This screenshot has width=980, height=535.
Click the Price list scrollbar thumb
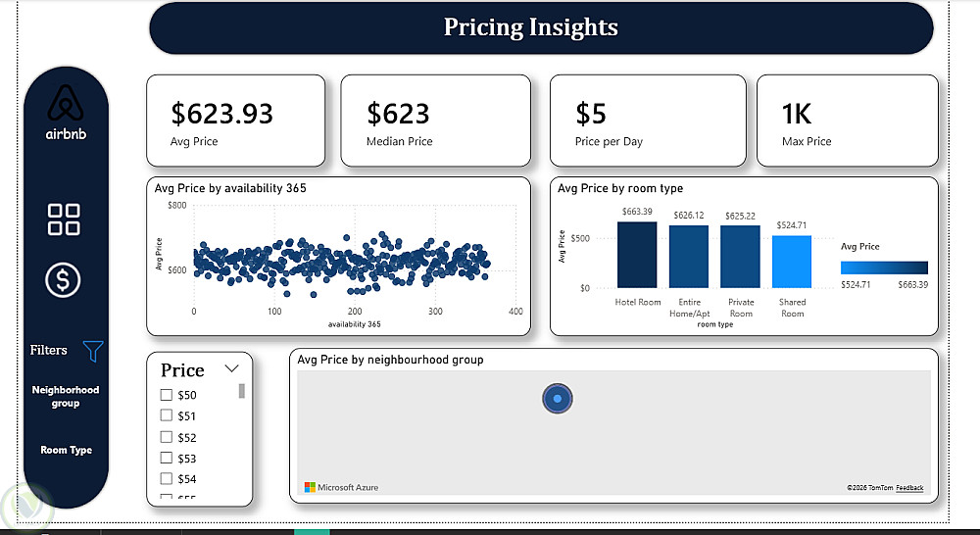tap(242, 391)
